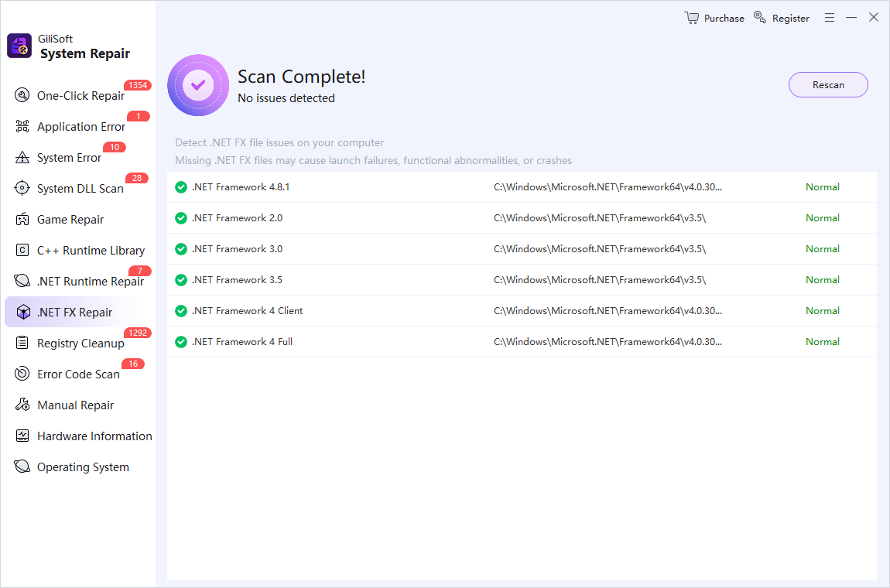Click 'Detect .NET FX file issues' description
The image size is (890, 588).
coord(279,142)
